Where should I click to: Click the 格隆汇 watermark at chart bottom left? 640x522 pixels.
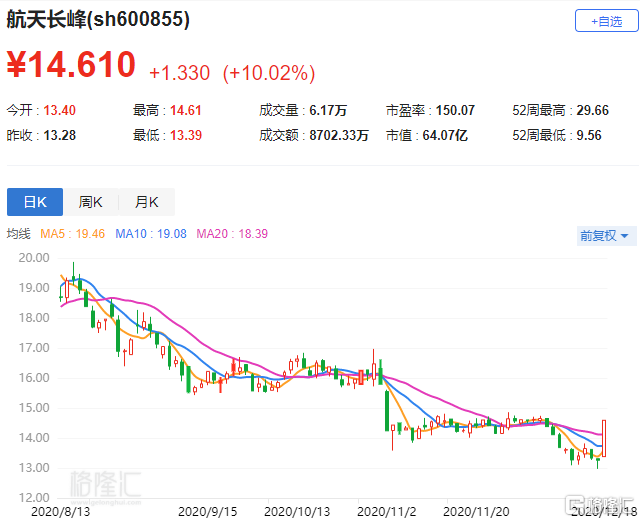102,485
